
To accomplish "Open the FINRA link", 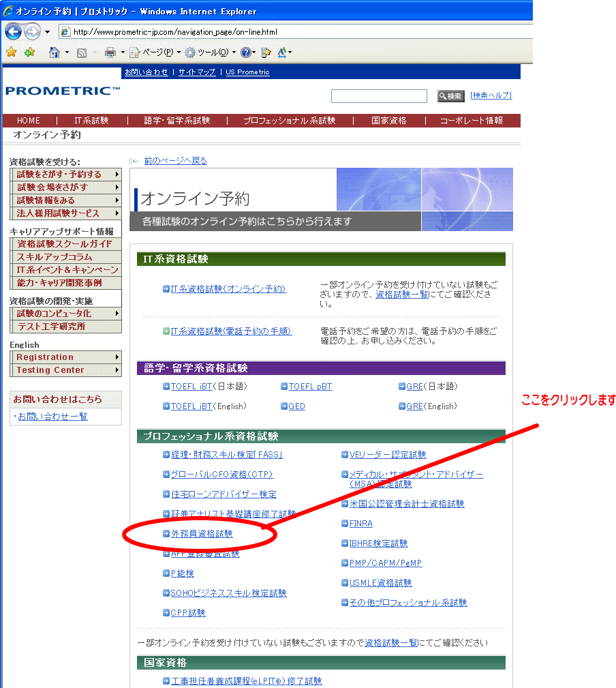I will (361, 524).
